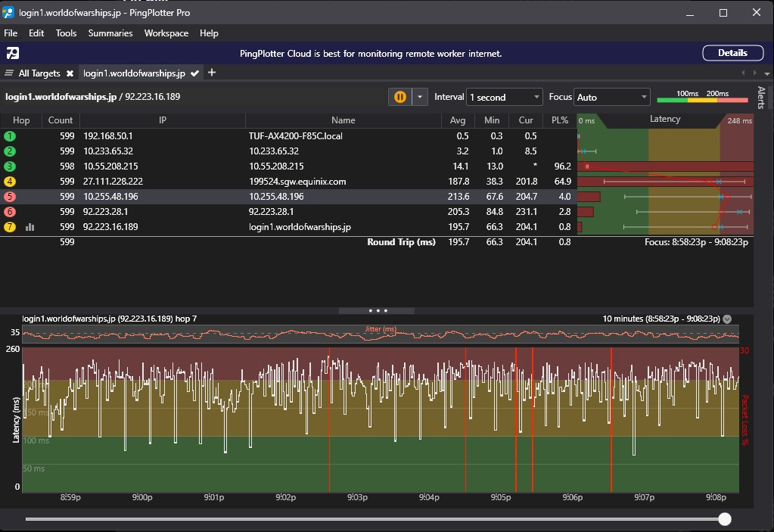The image size is (774, 532).
Task: Click the hamburger icon beside All Targets
Action: [x=9, y=73]
